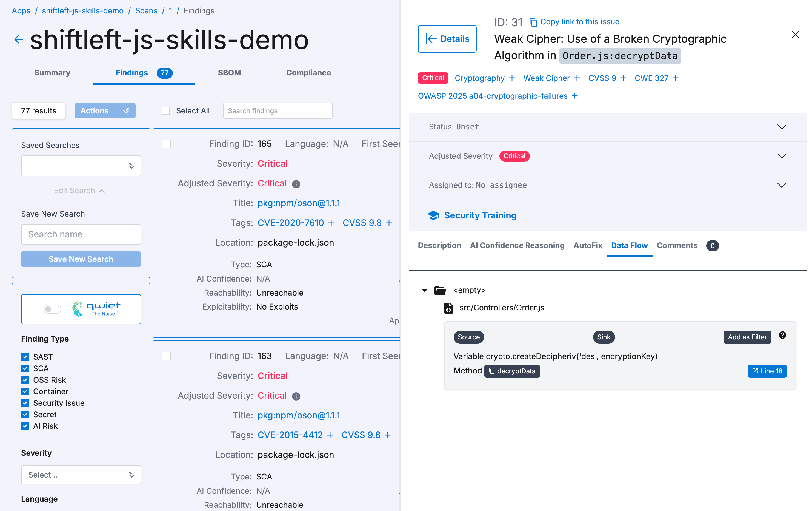Click plus icon next to CVE-2020-7610
The image size is (812, 511).
(331, 223)
